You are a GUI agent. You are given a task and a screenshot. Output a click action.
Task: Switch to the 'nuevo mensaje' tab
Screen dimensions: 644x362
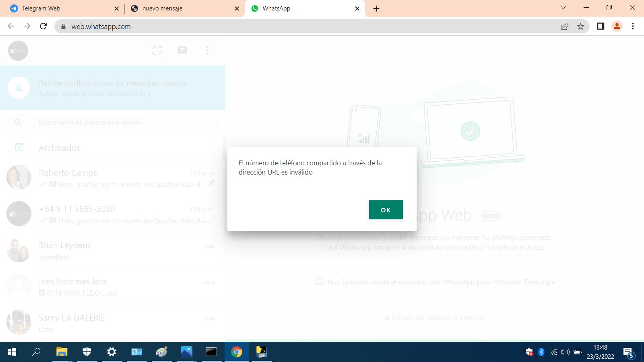(185, 8)
